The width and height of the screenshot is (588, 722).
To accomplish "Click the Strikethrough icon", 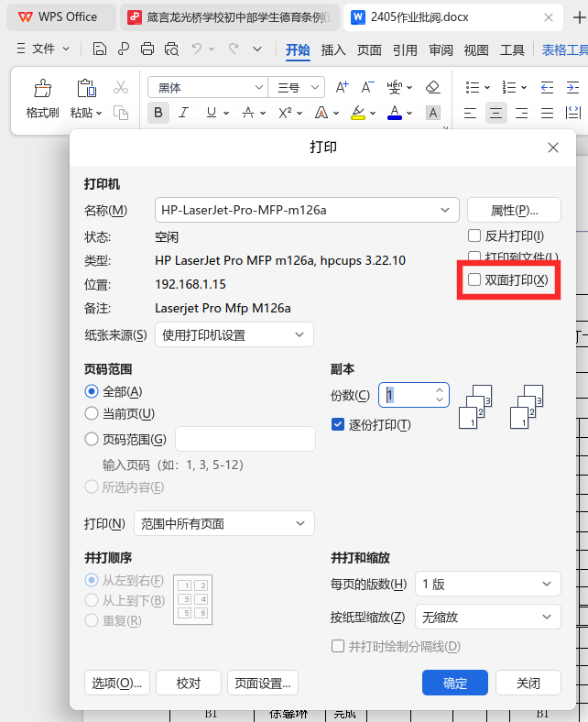I will 248,113.
